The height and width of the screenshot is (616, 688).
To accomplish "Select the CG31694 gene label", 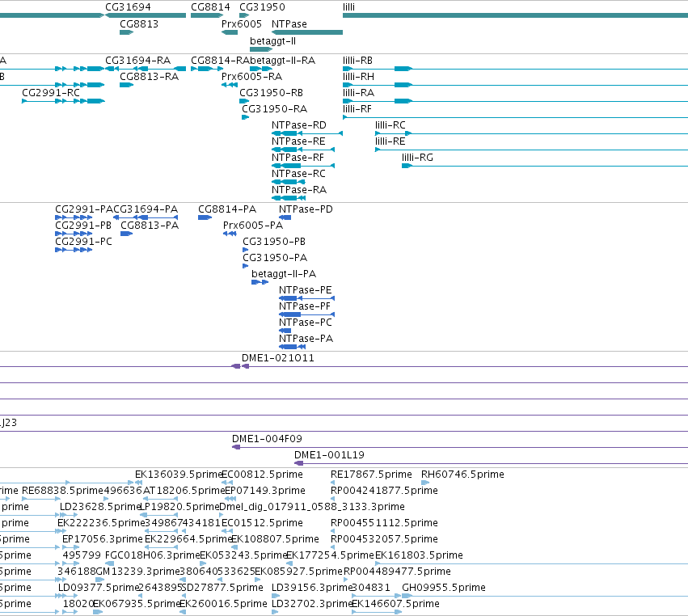I will click(x=128, y=7).
